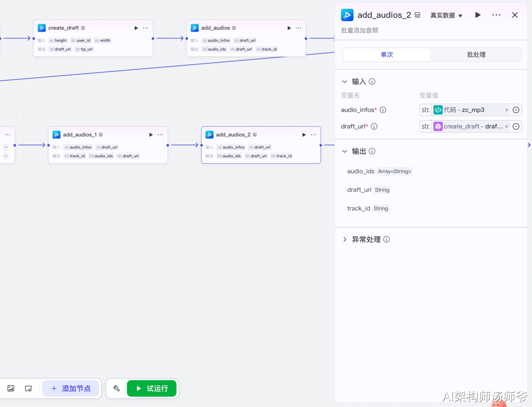Screen dimensions: 532x407
Task: Click the debug wrench tool icon
Action: point(116,389)
